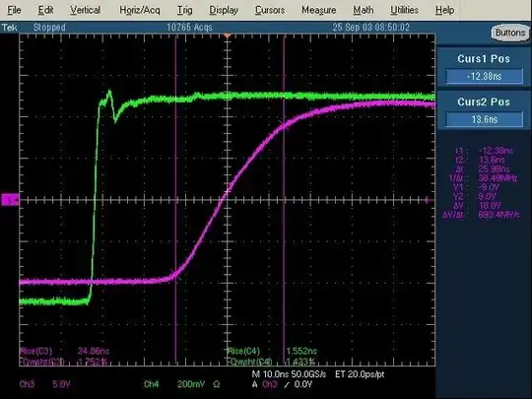Open the Math menu
The height and width of the screenshot is (399, 532).
click(x=363, y=10)
